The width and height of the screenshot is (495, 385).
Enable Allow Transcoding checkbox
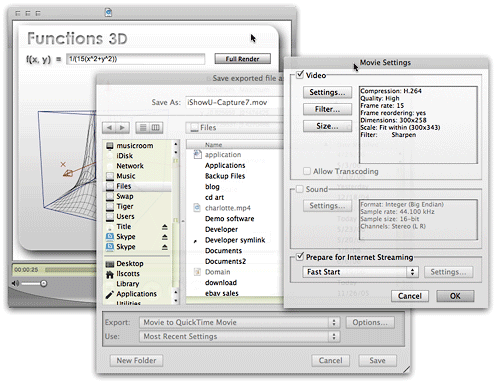point(307,171)
